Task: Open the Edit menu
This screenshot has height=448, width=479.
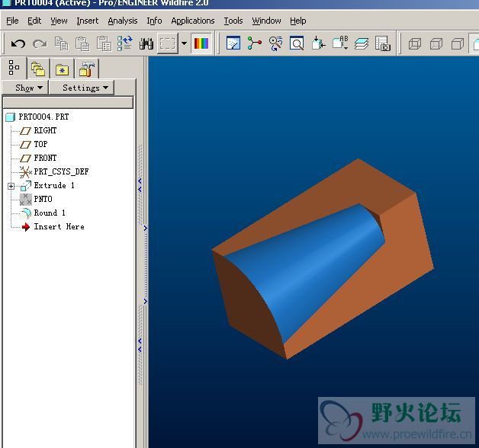Action: tap(34, 21)
